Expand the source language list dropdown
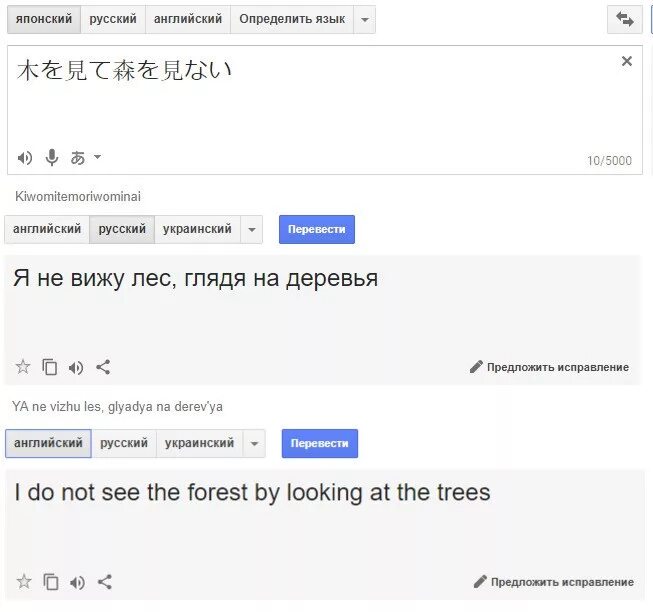 [364, 20]
